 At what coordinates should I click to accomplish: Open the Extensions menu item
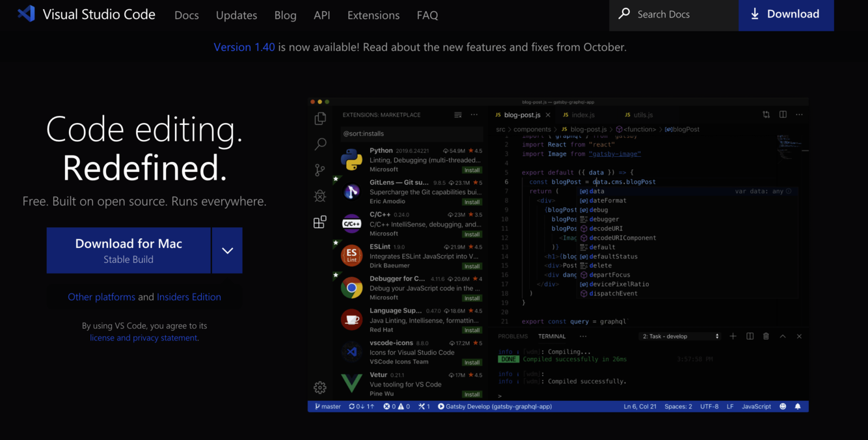point(373,15)
